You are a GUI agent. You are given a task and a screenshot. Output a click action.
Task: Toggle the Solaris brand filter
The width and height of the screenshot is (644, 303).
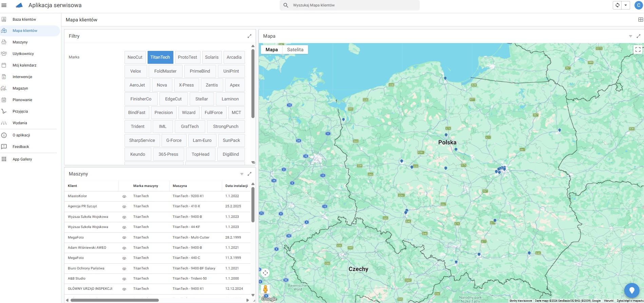212,57
